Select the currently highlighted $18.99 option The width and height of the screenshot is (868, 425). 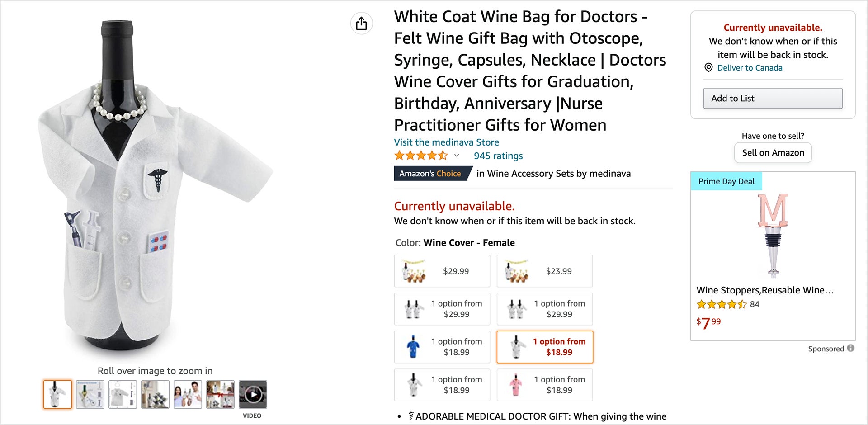tap(545, 347)
